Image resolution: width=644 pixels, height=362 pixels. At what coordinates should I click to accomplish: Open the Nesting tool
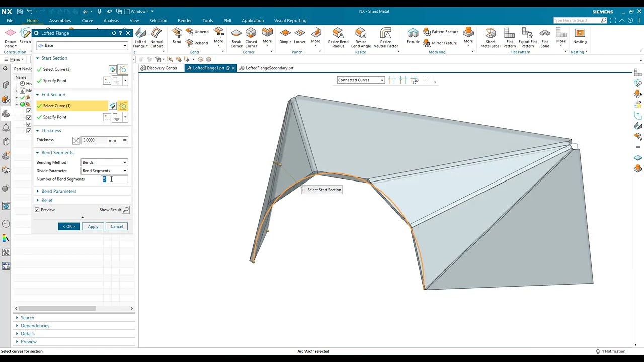[580, 36]
